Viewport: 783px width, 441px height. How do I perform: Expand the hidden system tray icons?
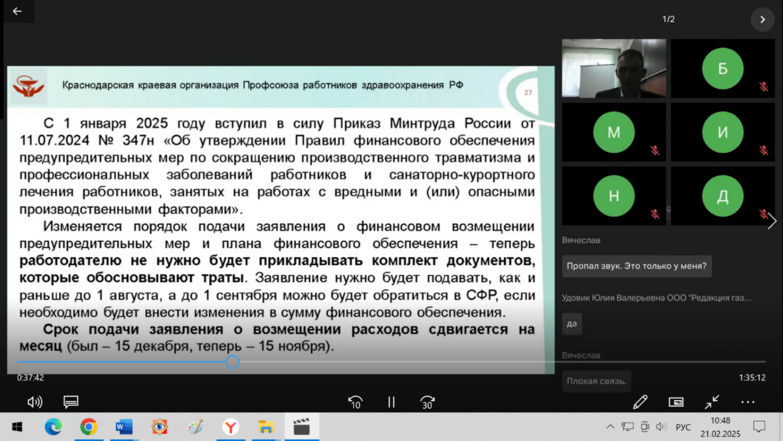(610, 427)
